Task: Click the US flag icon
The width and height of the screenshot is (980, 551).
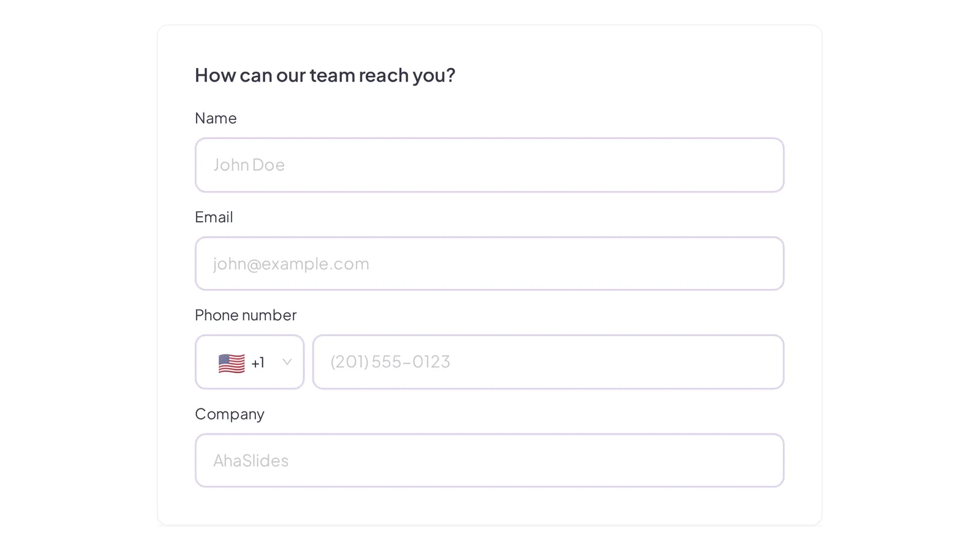Action: [x=232, y=363]
